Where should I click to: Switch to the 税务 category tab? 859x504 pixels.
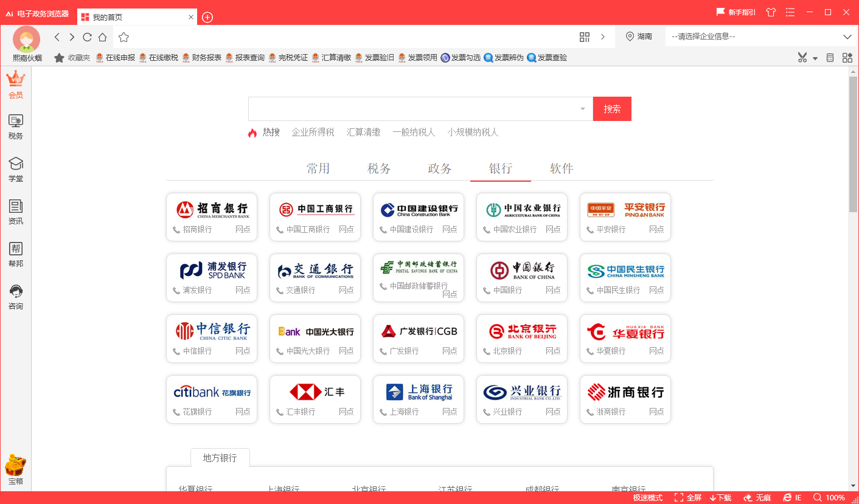[379, 168]
